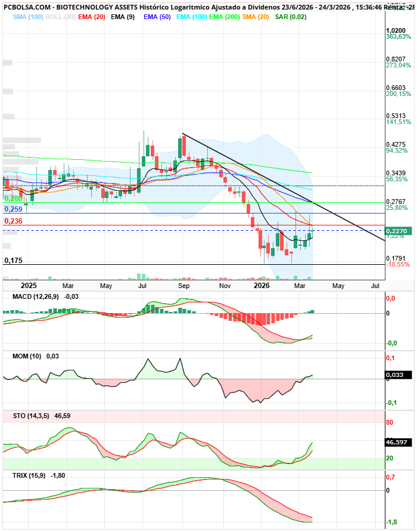Image resolution: width=417 pixels, height=532 pixels.
Task: Click the red 0,236 price level label
Action: point(13,221)
